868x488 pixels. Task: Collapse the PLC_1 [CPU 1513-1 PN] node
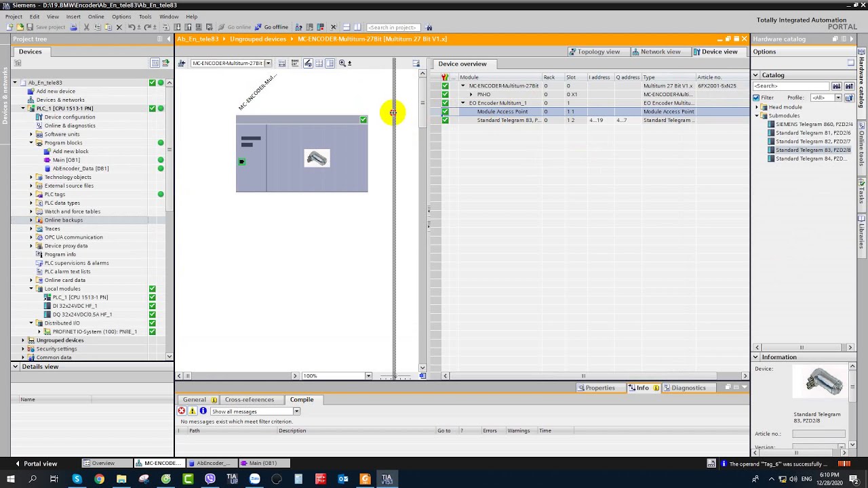tap(22, 108)
